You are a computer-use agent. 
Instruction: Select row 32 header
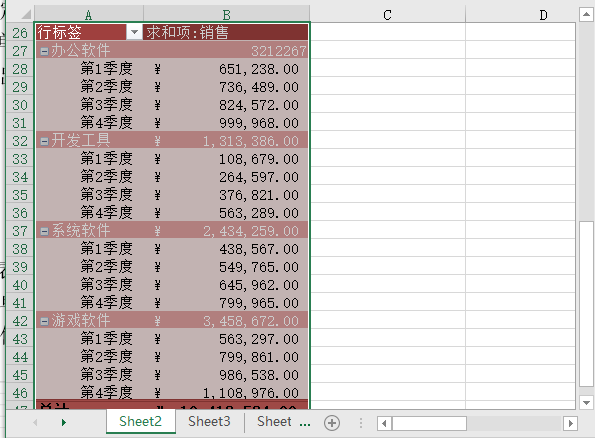(20, 141)
